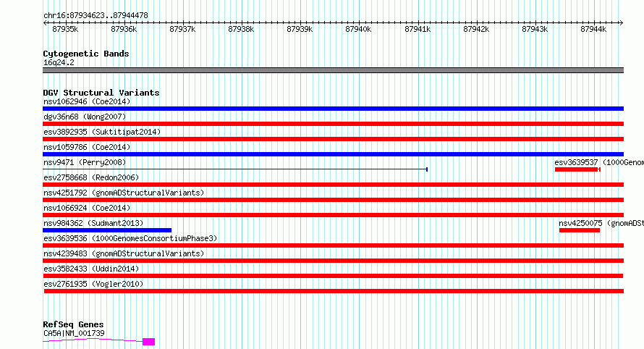Image resolution: width=644 pixels, height=349 pixels.
Task: Open the CA5A|NM_001739 gene label
Action: coord(74,333)
